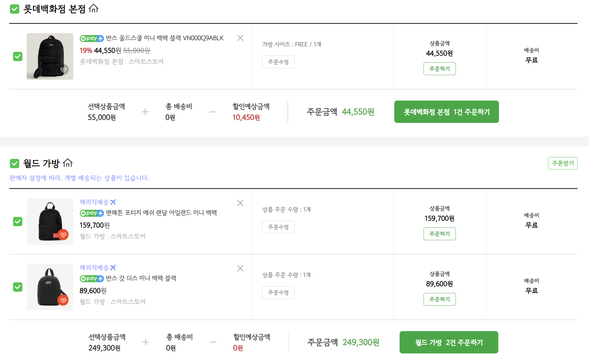
Task: Remove 맨해튼 포티지 미니 백팩 from cart
Action: 240,203
